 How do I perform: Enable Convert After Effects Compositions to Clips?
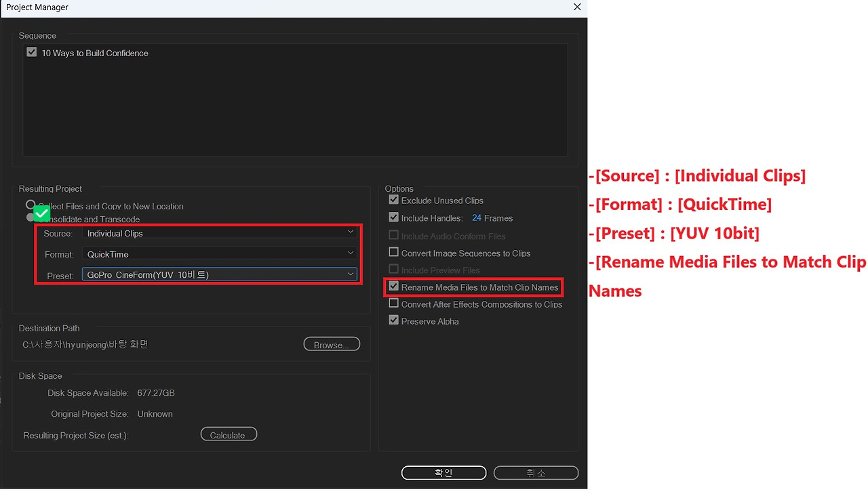coord(393,304)
